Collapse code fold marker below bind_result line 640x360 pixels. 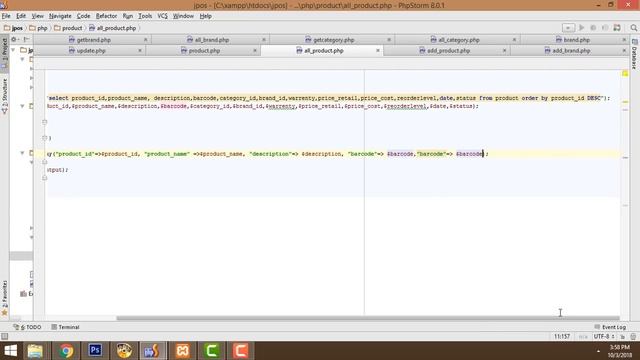44,122
